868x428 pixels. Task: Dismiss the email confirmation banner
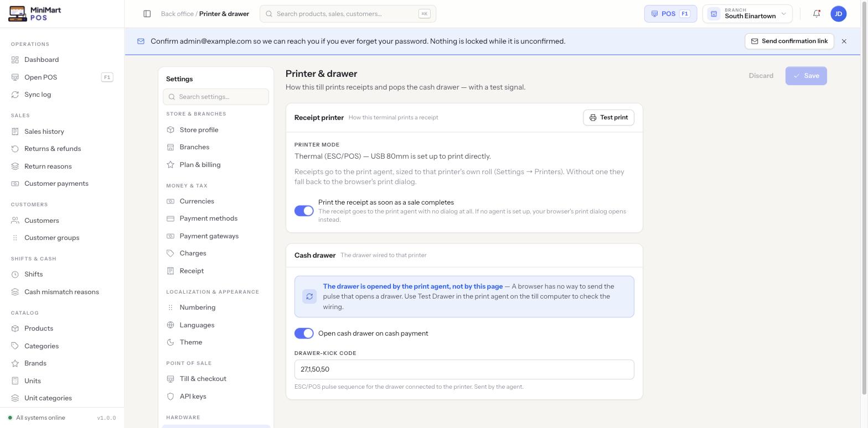[844, 41]
